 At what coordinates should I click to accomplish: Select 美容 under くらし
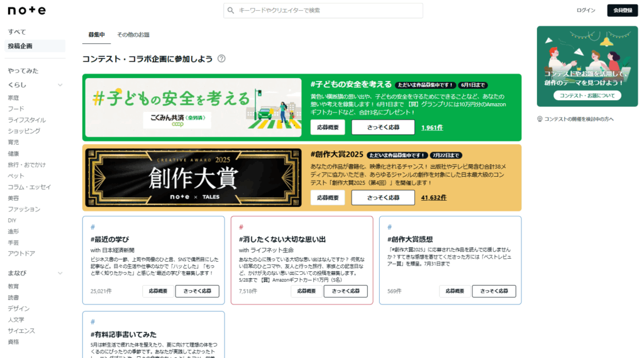coord(13,198)
